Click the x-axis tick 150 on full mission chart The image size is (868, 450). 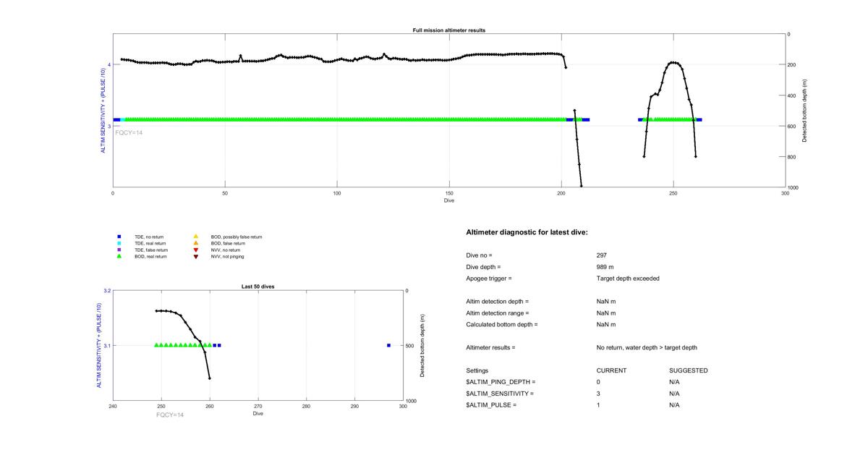(x=449, y=193)
